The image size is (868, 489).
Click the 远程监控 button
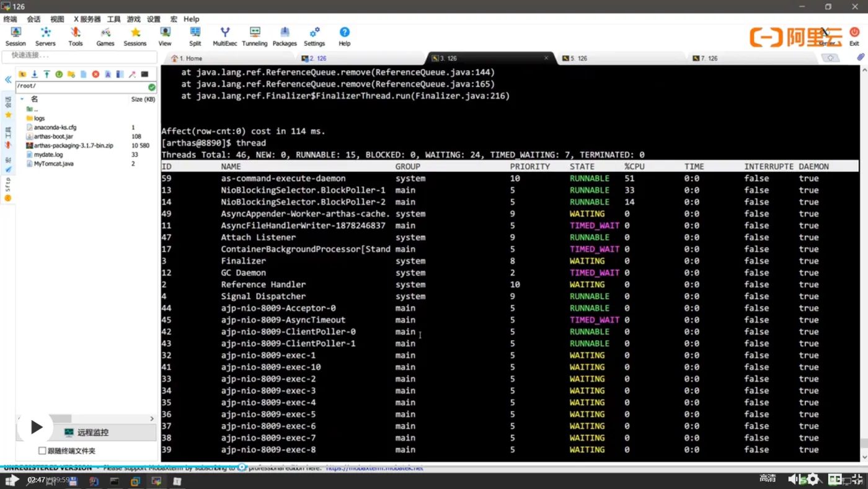[92, 433]
